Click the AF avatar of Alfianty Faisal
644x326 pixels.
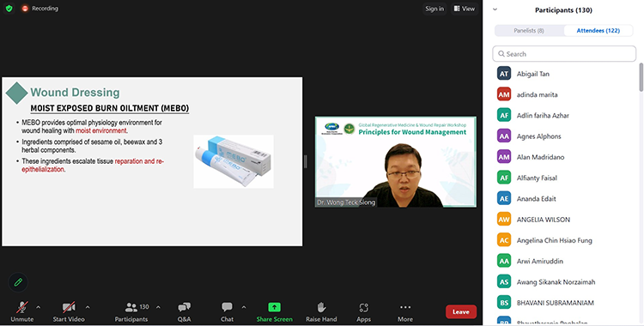coord(504,178)
